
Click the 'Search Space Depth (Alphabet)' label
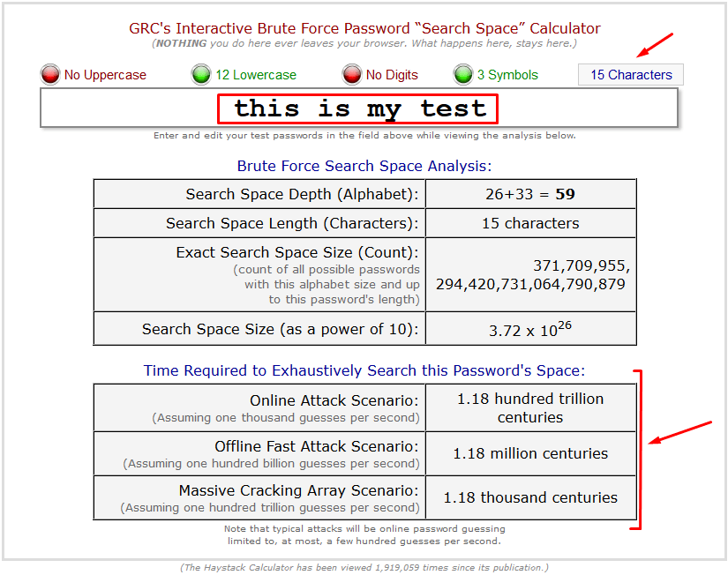point(303,194)
